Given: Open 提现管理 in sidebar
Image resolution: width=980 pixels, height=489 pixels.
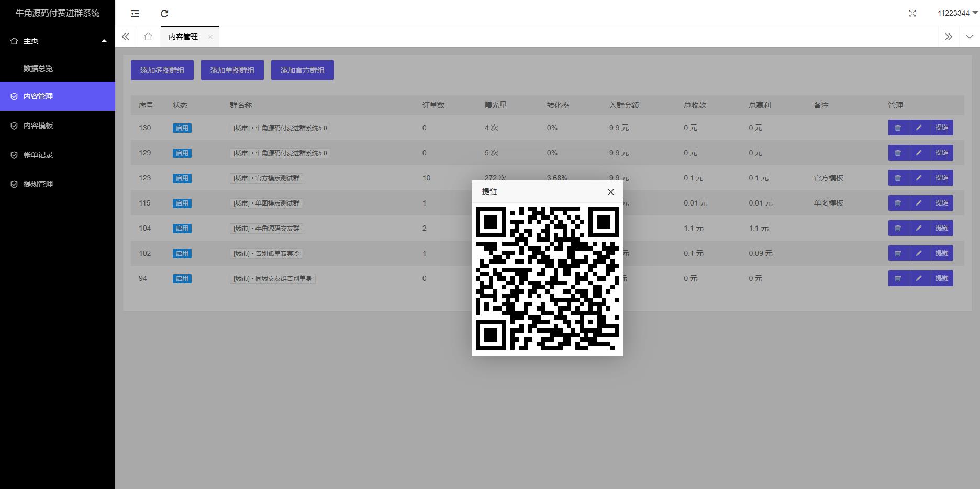Looking at the screenshot, I should pos(58,184).
